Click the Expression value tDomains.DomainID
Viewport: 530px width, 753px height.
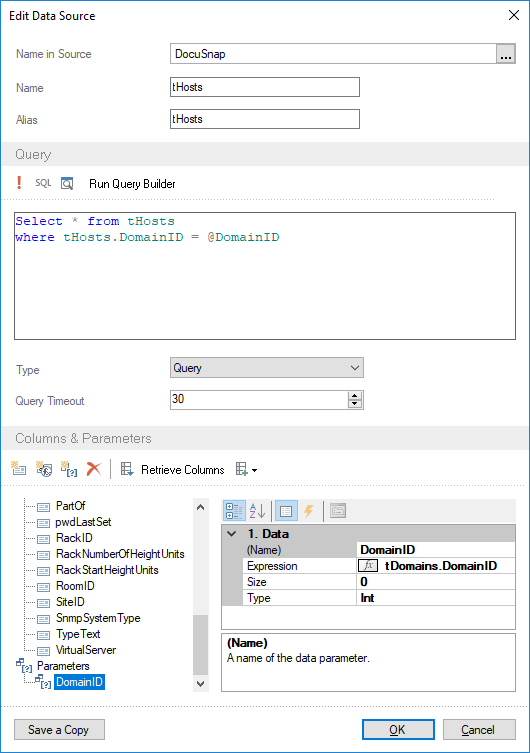coord(441,566)
